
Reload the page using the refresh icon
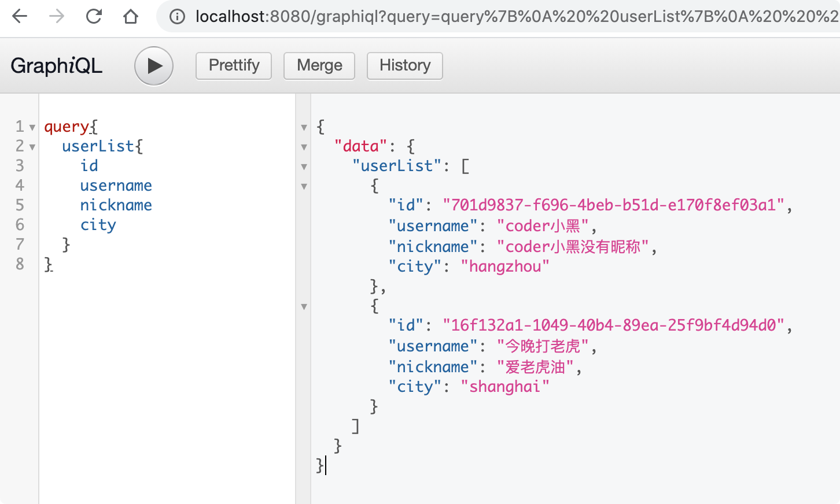point(94,16)
